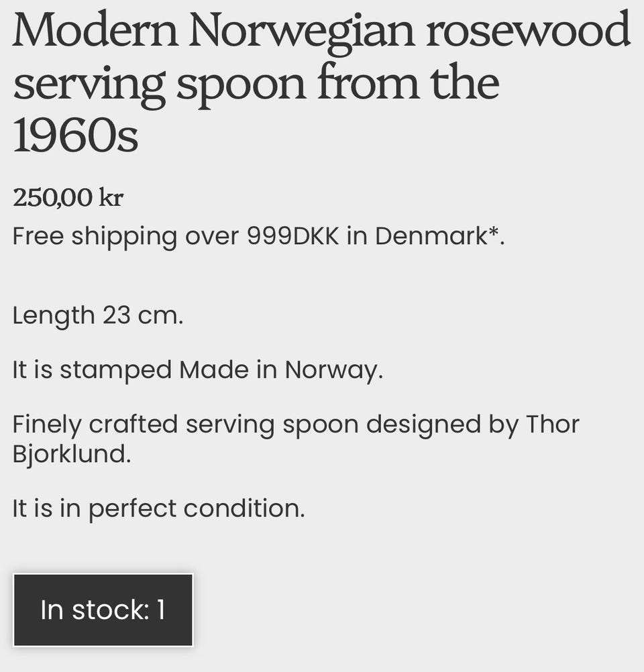
Task: Click the "In stock: 1" button
Action: 103,610
